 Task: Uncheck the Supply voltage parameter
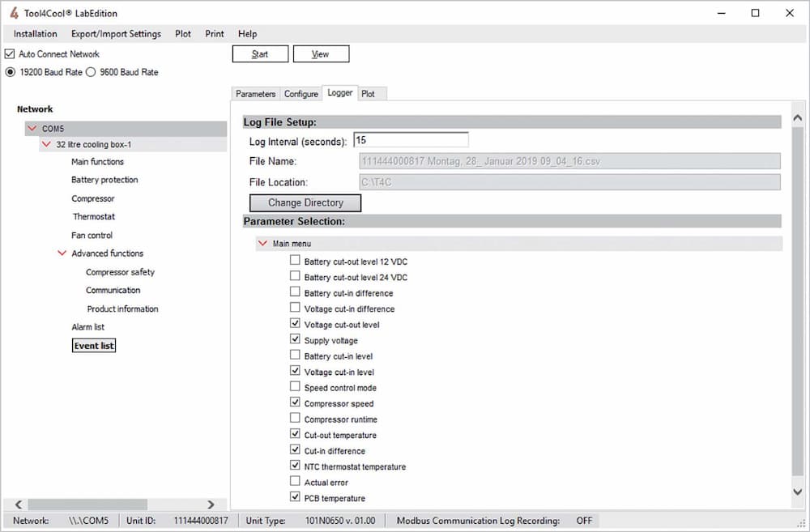pyautogui.click(x=295, y=340)
